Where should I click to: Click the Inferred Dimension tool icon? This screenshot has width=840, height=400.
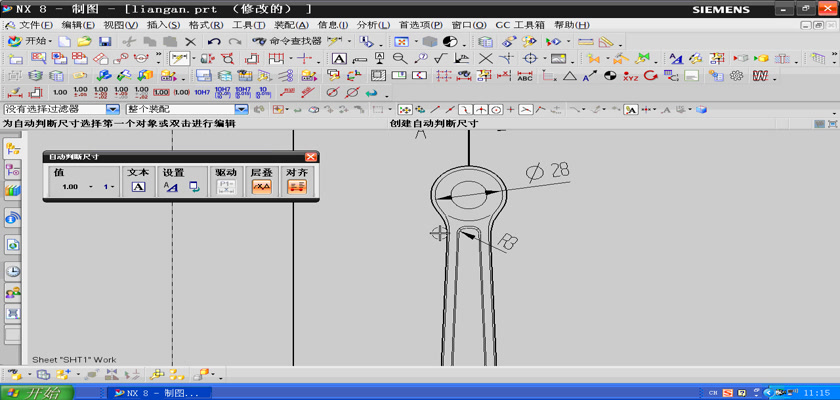tap(179, 58)
